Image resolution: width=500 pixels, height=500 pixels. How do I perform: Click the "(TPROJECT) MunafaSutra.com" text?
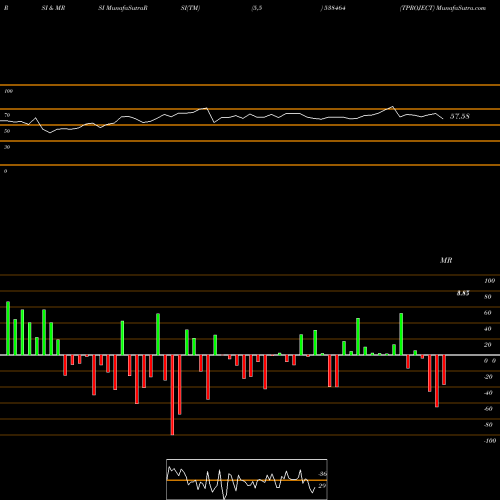(443, 8)
